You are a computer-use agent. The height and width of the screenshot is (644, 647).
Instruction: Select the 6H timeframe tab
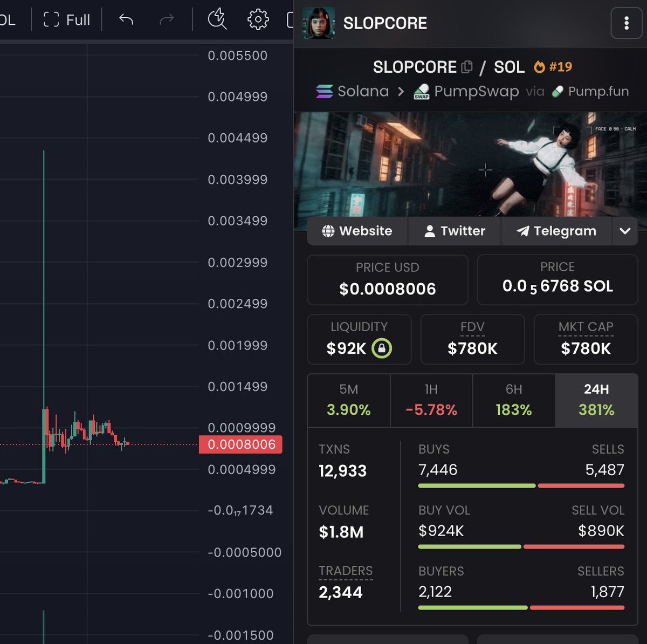tap(514, 400)
